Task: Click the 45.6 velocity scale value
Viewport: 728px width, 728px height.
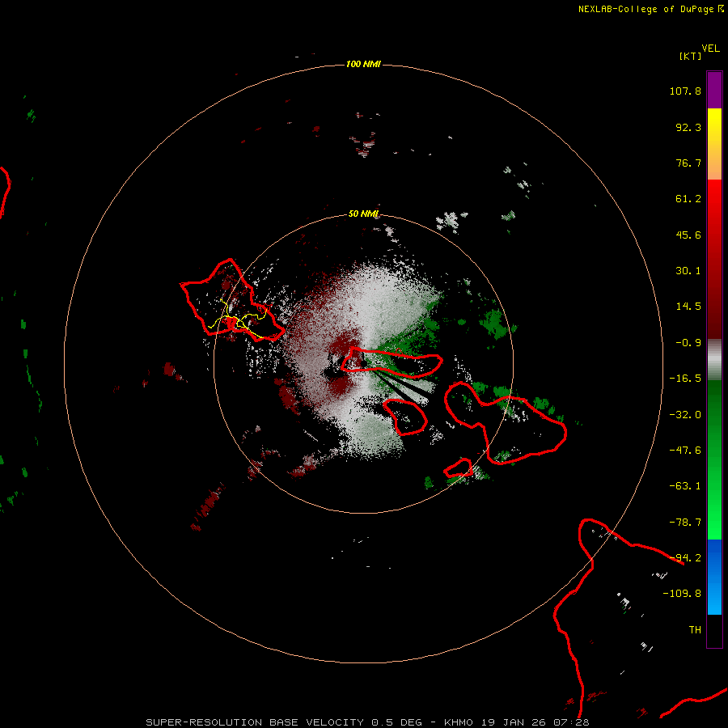Action: pyautogui.click(x=688, y=235)
